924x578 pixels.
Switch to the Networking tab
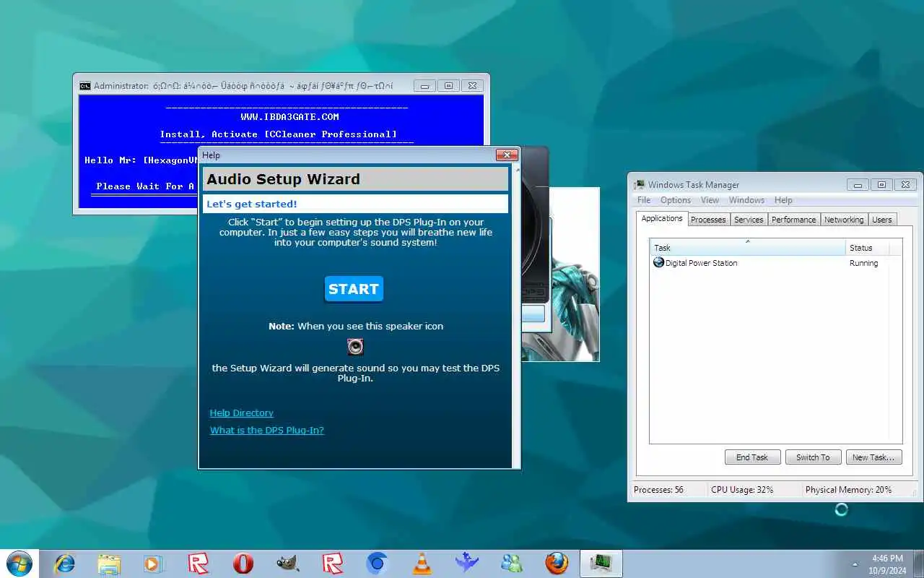pos(844,220)
